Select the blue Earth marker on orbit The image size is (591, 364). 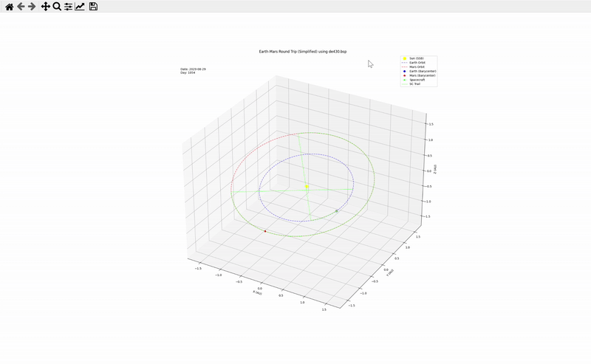tap(337, 211)
